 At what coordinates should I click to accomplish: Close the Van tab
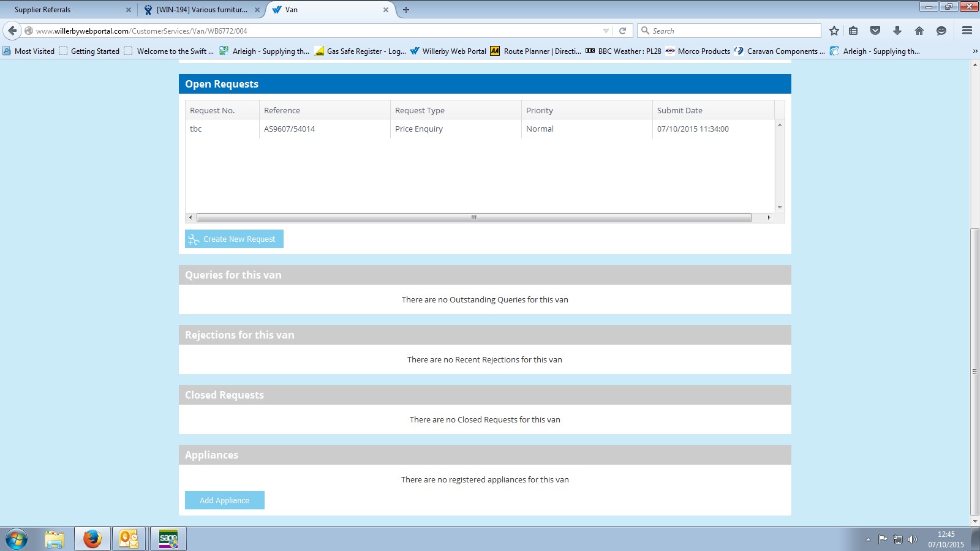pyautogui.click(x=386, y=10)
